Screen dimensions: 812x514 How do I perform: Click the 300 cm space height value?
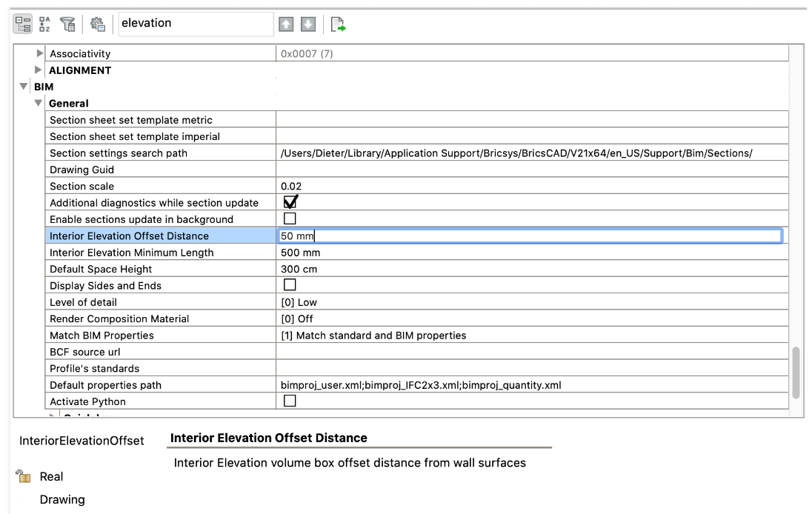(x=299, y=269)
